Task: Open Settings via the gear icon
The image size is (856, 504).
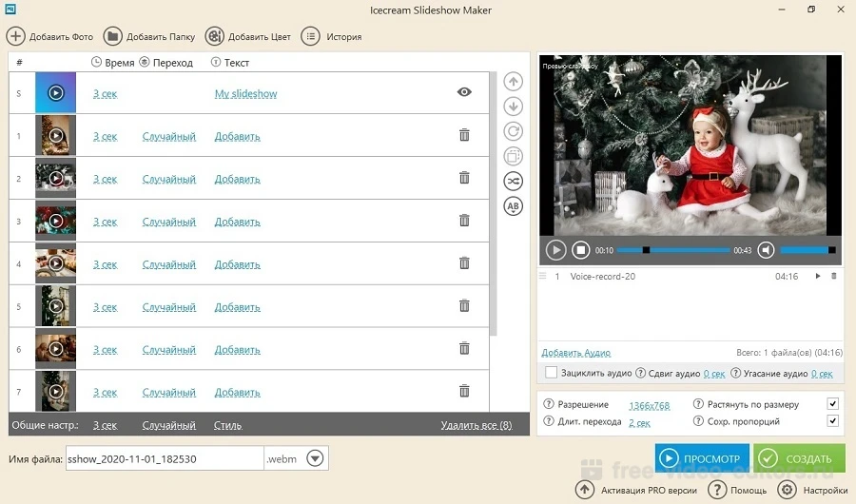Action: click(788, 490)
